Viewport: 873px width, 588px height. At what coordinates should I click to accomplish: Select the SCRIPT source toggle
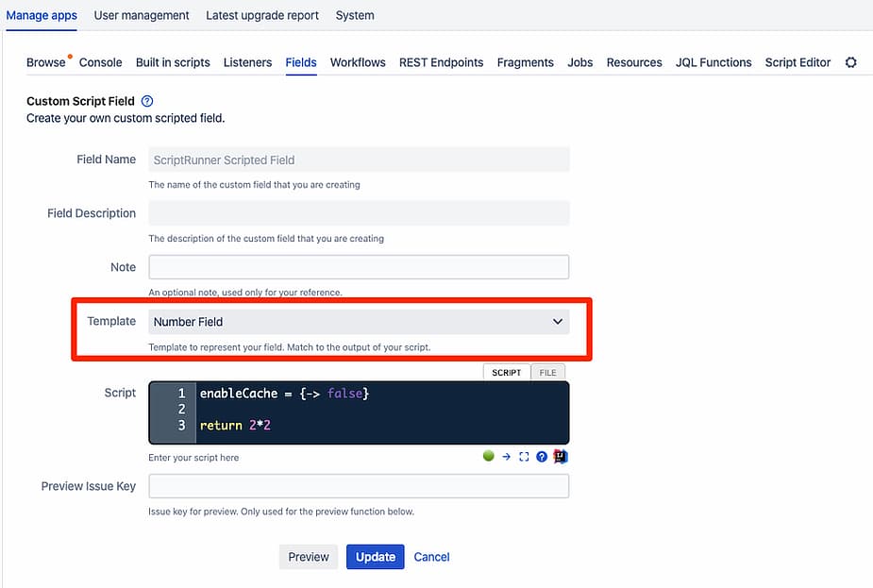(506, 373)
